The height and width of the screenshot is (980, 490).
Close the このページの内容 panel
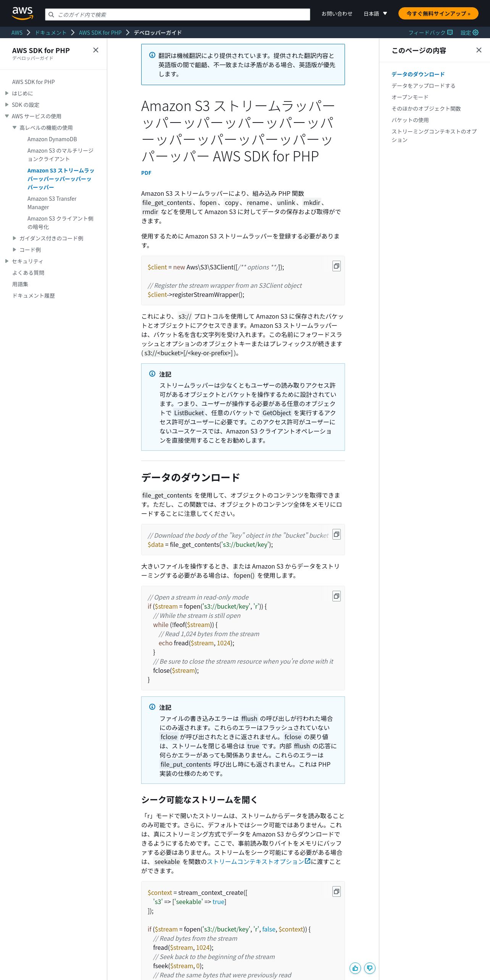coord(479,50)
